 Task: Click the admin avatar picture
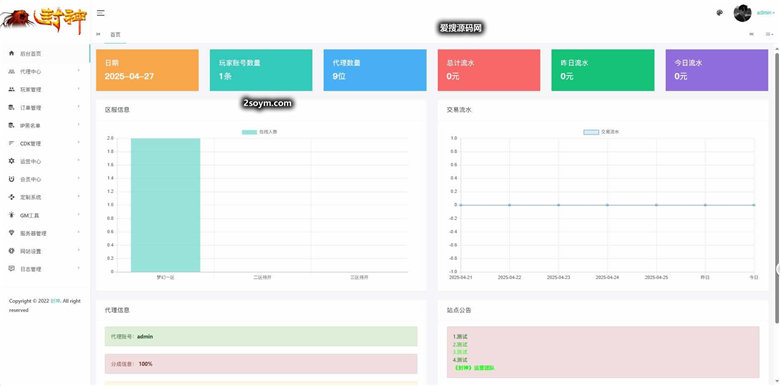(742, 13)
